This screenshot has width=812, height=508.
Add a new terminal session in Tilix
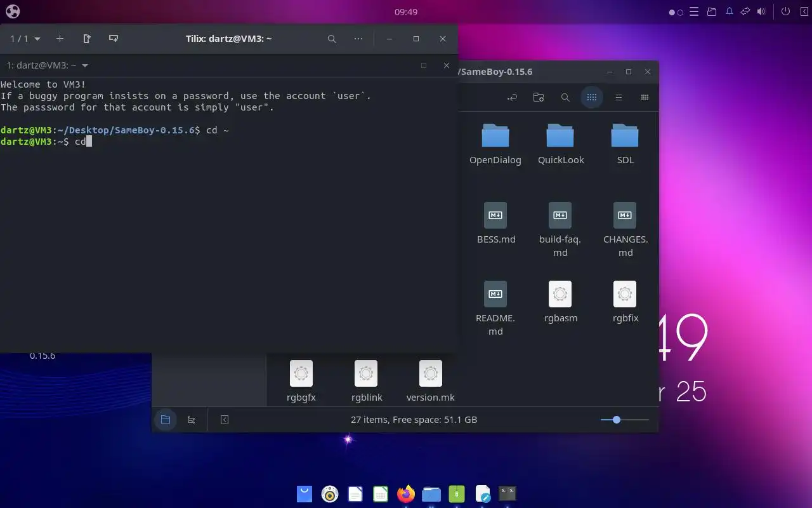tap(60, 39)
